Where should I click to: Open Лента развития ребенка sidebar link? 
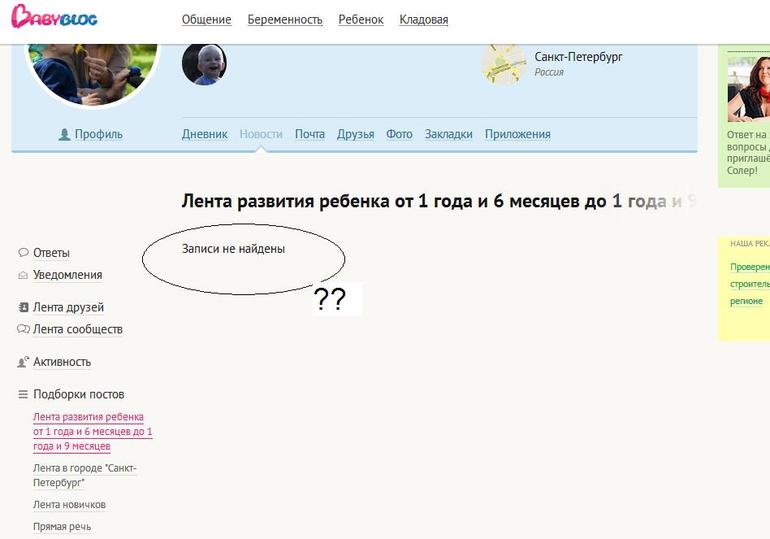[x=93, y=431]
